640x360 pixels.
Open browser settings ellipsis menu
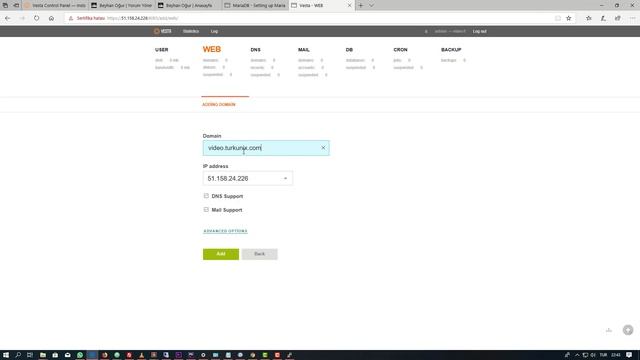632,18
